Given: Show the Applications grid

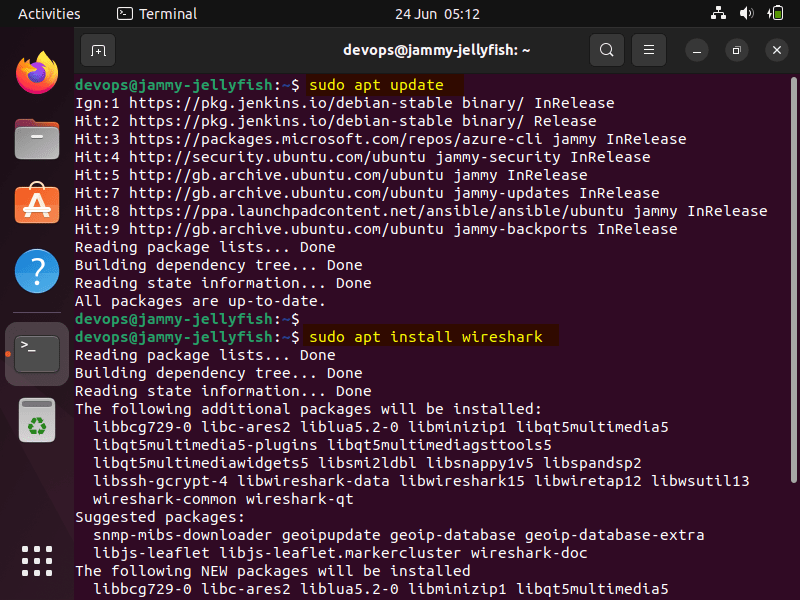Looking at the screenshot, I should pyautogui.click(x=36, y=561).
